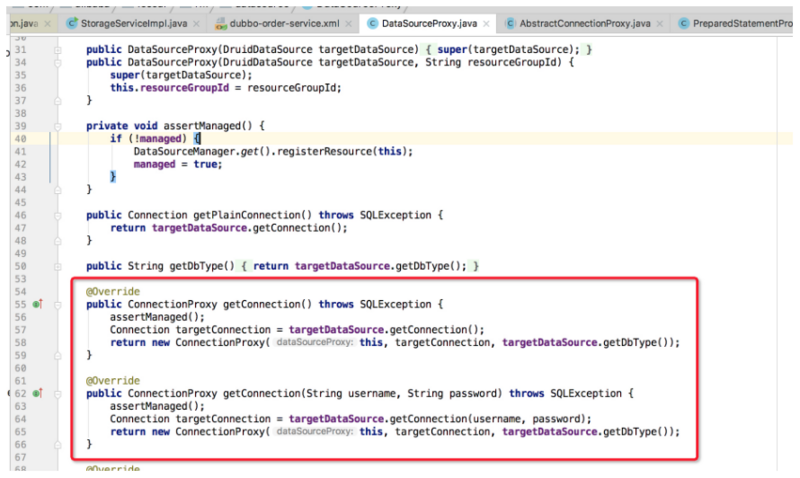The image size is (800, 478).
Task: Click the folded body '{ super(targetDataSource); }' on line 31
Action: point(508,49)
